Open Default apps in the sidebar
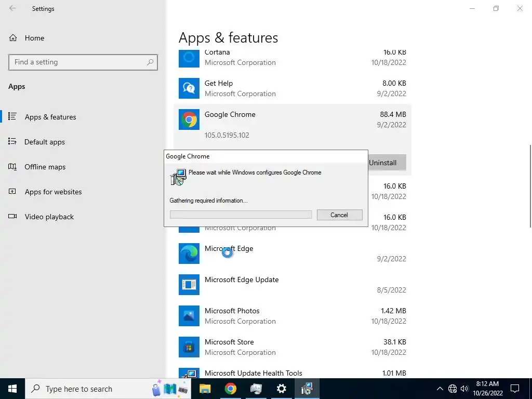Viewport: 532px width, 399px height. (x=45, y=142)
